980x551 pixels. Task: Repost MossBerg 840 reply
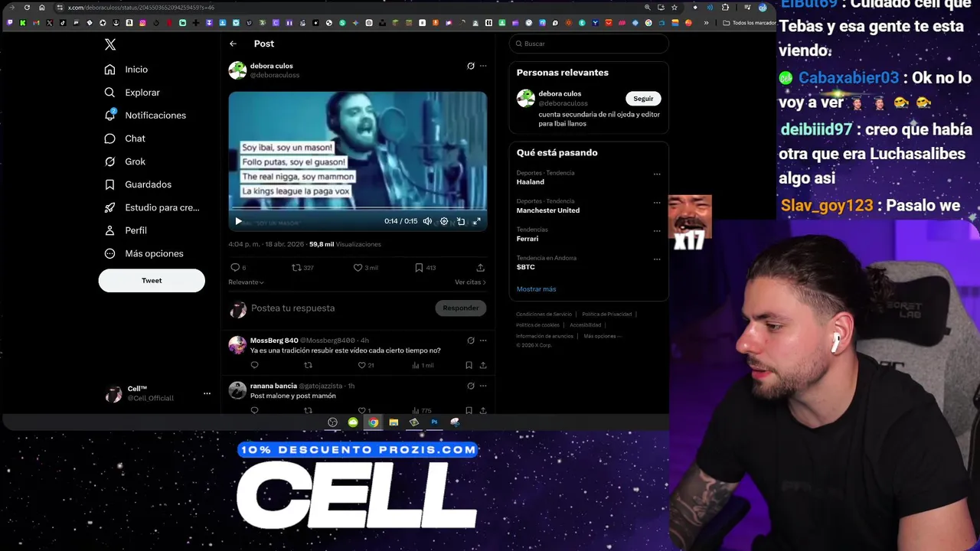click(x=309, y=366)
